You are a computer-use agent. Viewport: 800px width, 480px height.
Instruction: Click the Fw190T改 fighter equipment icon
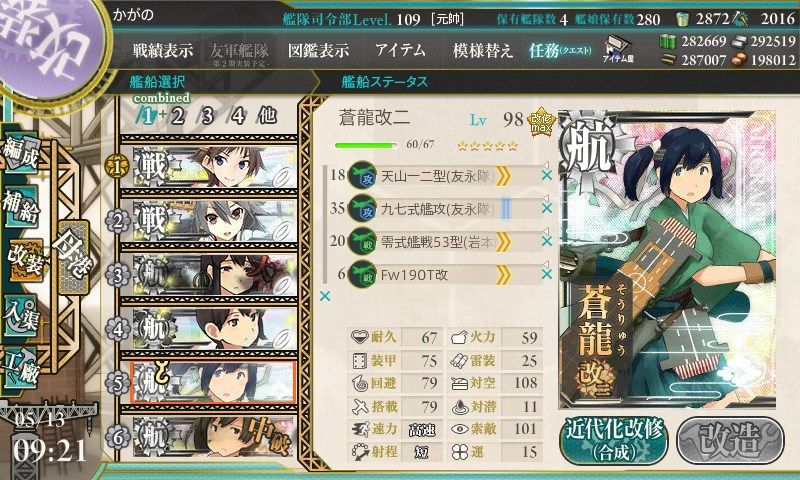pos(363,274)
